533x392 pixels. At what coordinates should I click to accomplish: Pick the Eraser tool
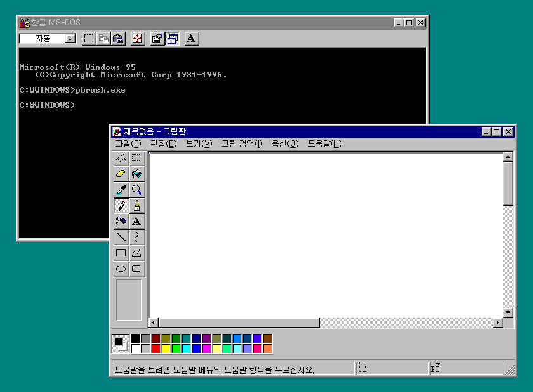(121, 174)
